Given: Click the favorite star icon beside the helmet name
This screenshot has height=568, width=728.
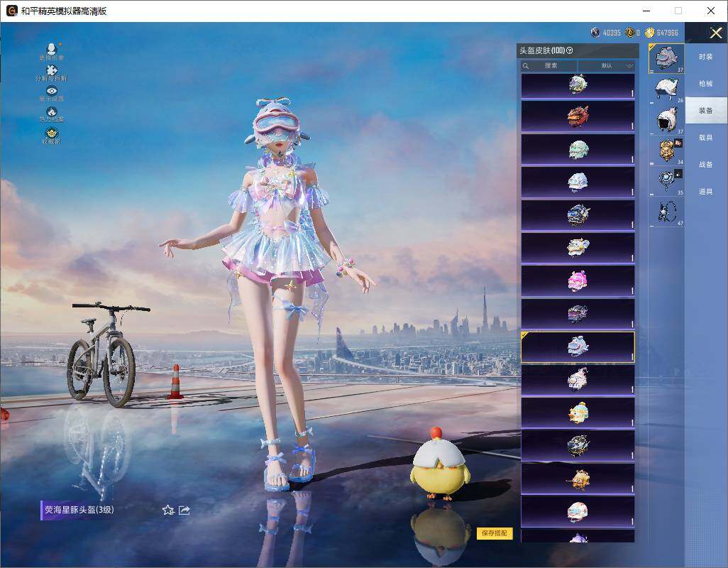Looking at the screenshot, I should tap(168, 510).
